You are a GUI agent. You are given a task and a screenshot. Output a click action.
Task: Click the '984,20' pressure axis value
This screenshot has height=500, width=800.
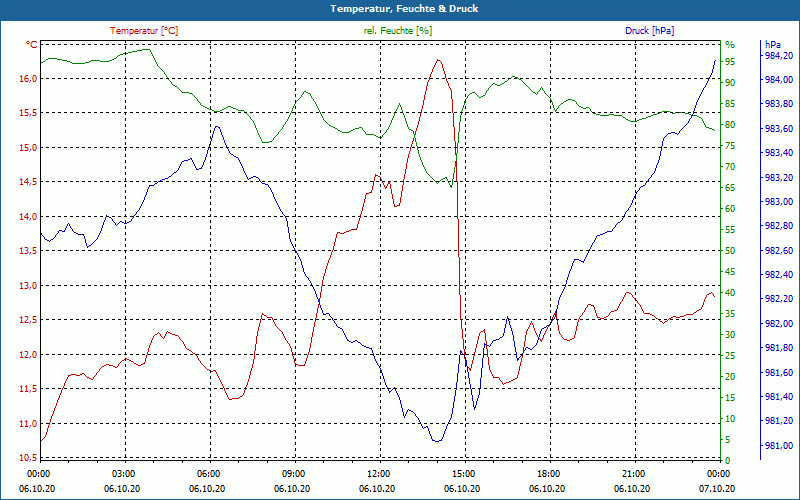(779, 56)
